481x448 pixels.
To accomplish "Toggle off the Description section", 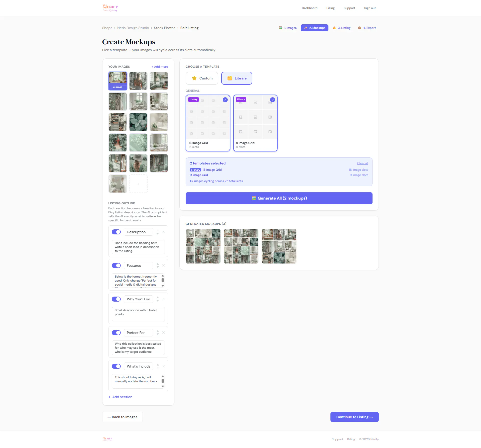I will [116, 232].
